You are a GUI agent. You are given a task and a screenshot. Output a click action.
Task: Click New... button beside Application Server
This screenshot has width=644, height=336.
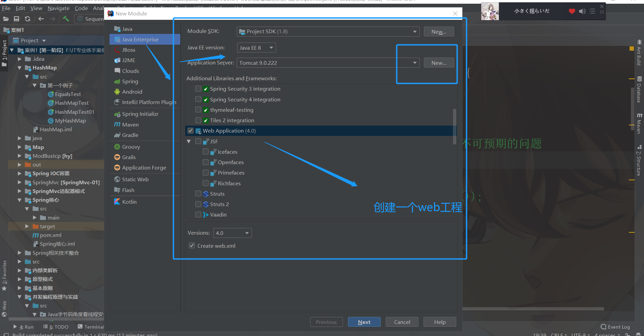439,63
